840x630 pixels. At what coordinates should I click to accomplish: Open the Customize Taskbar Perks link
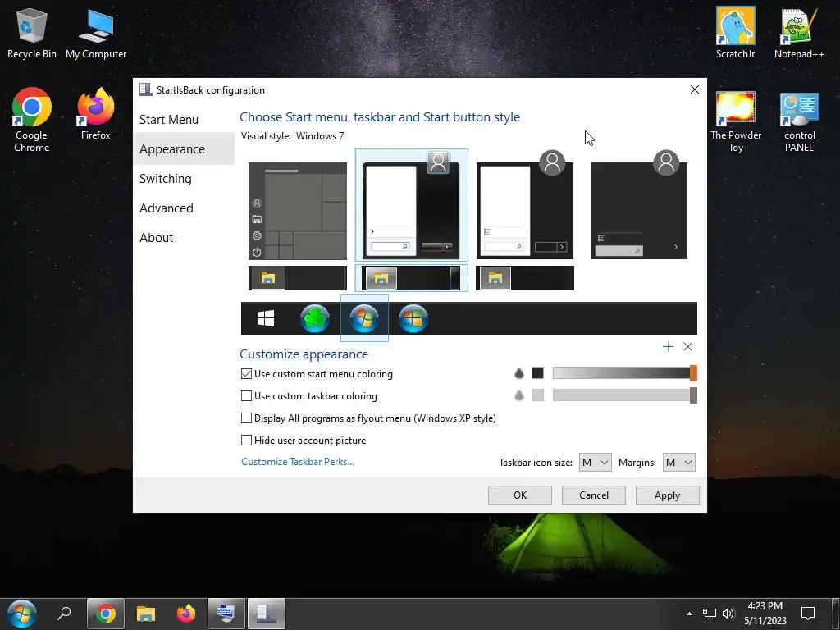pos(298,462)
